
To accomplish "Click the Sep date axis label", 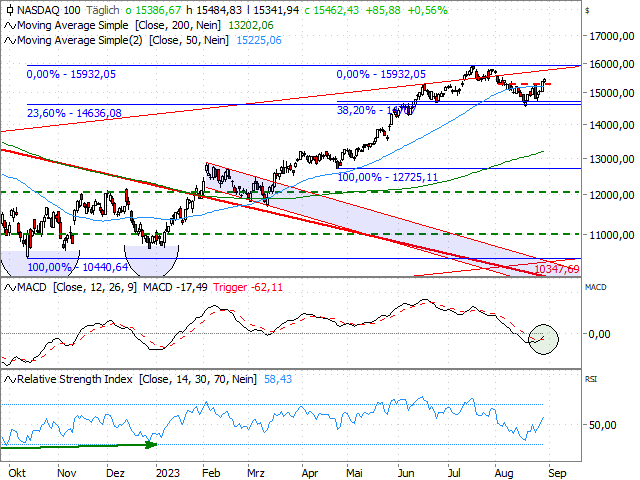I will [x=557, y=473].
